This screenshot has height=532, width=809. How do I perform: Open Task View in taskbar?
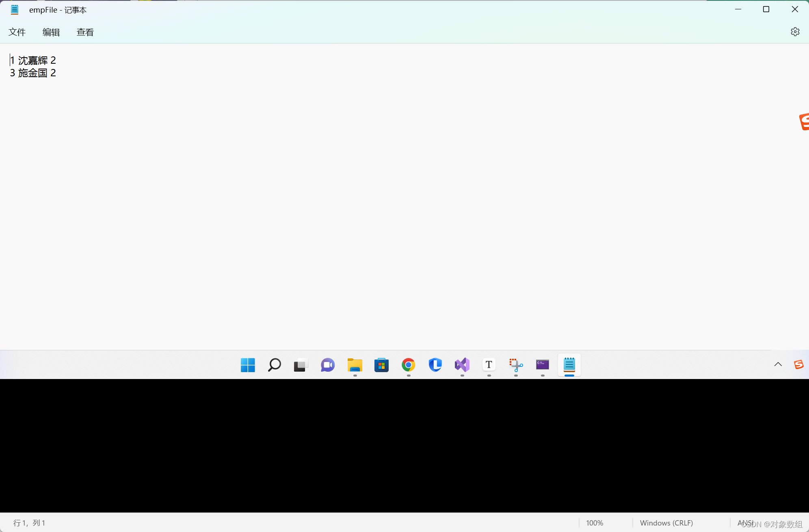click(x=301, y=365)
